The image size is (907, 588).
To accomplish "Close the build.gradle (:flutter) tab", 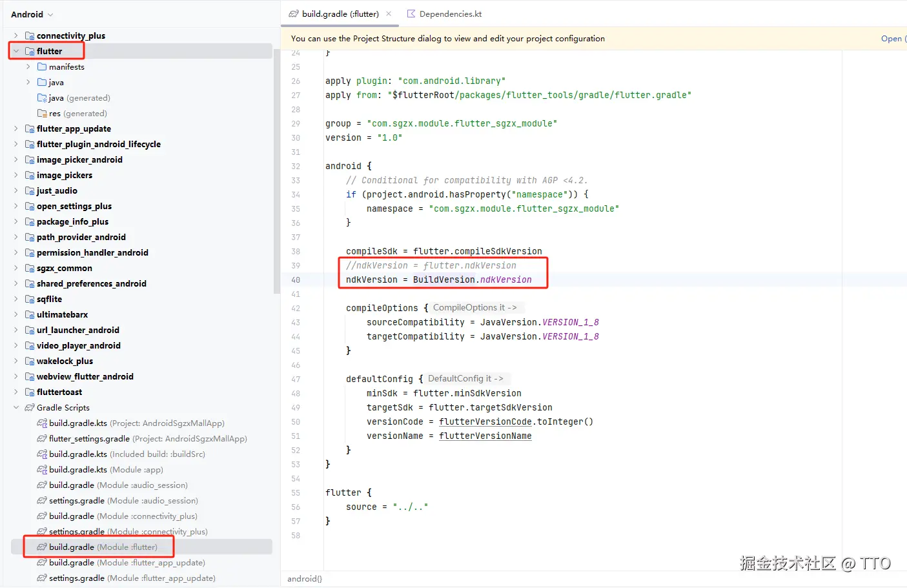I will [389, 14].
